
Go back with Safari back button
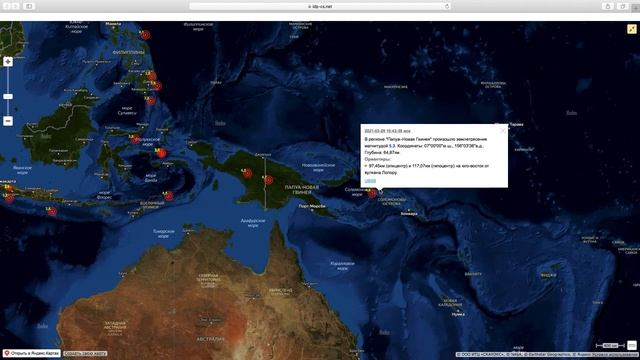click(7, 6)
